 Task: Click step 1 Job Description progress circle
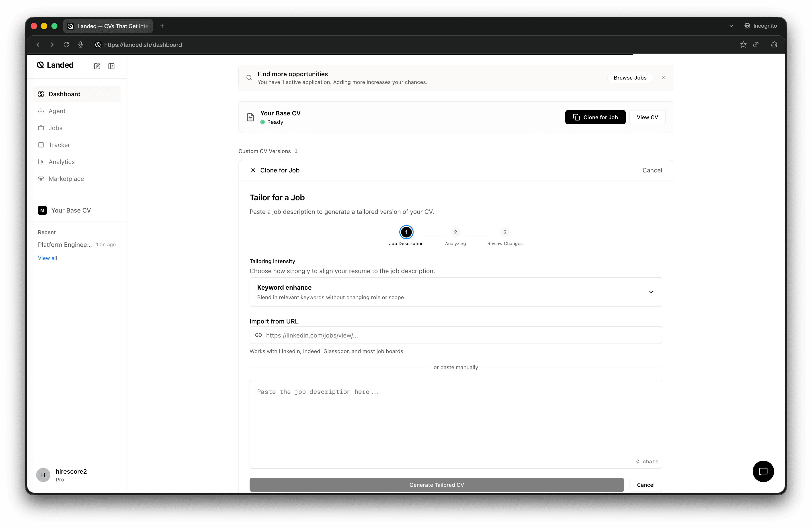click(x=406, y=232)
